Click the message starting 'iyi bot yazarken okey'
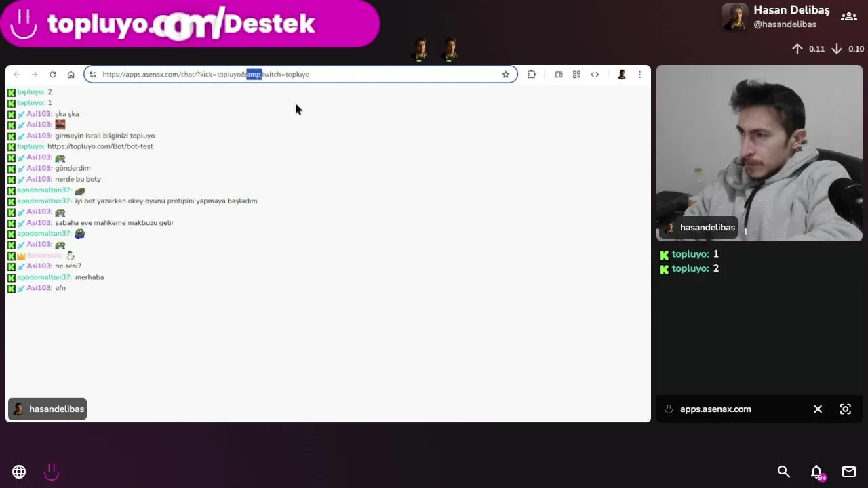 tap(166, 201)
